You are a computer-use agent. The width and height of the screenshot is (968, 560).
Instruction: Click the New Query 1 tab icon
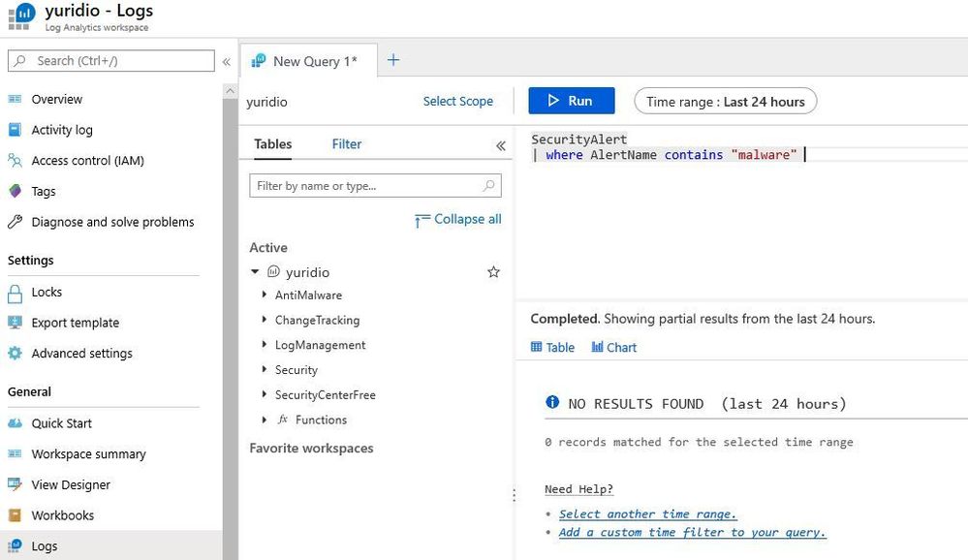click(258, 60)
